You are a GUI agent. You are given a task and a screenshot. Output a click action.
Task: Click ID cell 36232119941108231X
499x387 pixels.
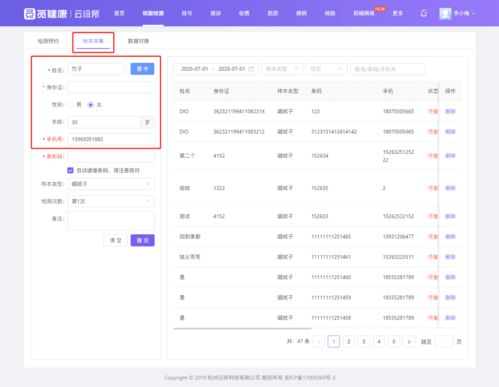tap(239, 111)
